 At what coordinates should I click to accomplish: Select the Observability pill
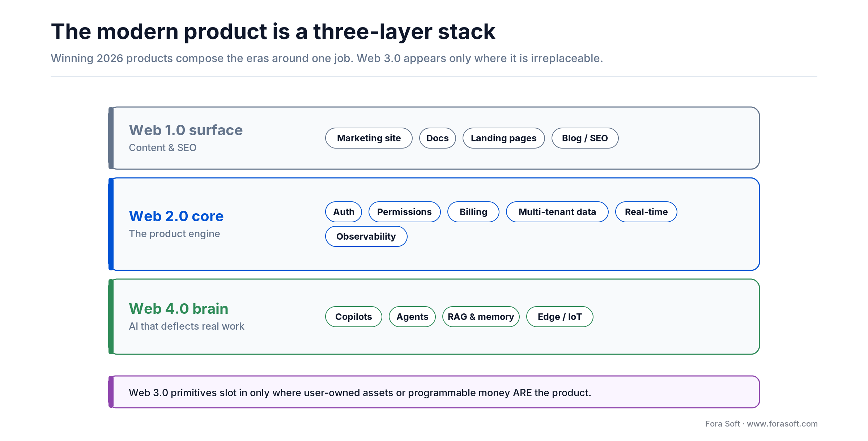[x=366, y=236]
